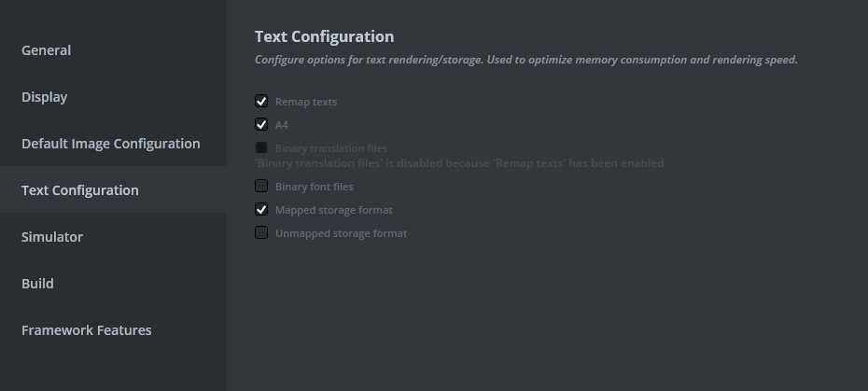Show the Framework Features section
Viewport: 868px width, 391px height.
point(86,330)
